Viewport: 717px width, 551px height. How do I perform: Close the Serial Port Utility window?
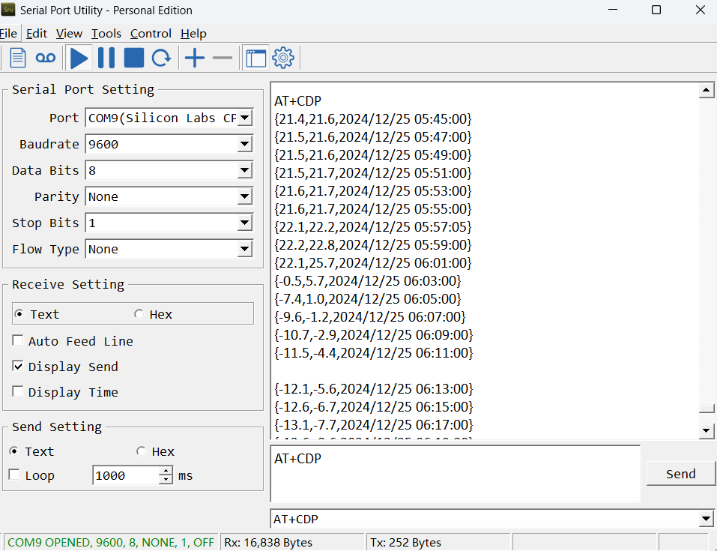tap(700, 10)
